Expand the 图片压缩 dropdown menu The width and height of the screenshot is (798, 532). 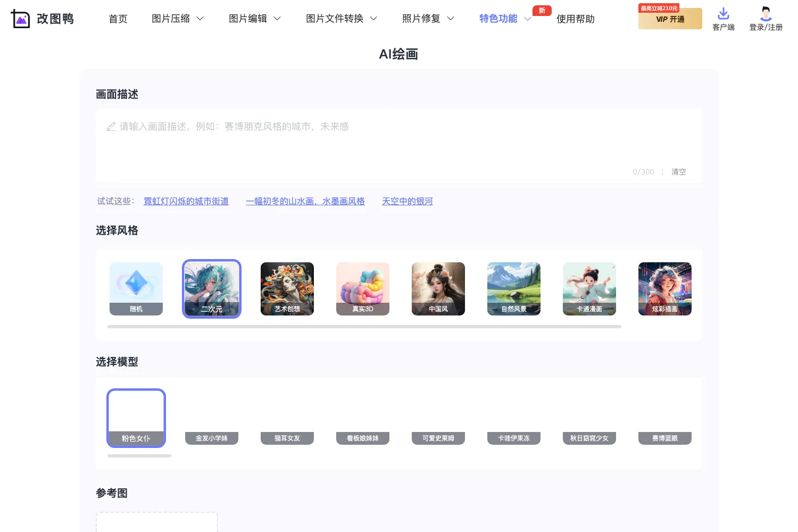click(178, 19)
